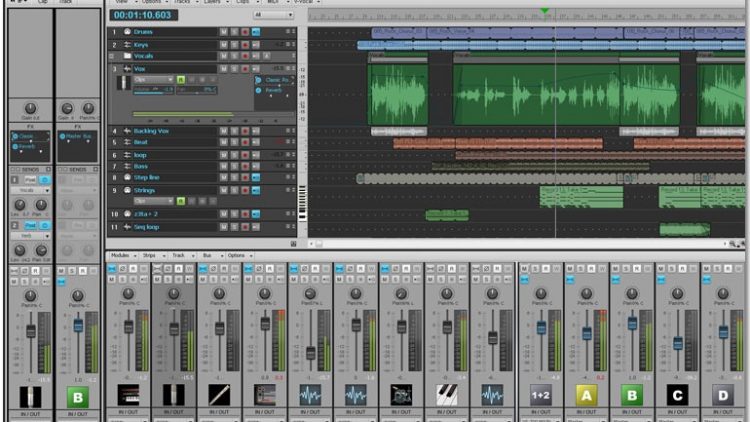Open the All track filter dropdown
Viewport: 750px width, 422px height.
[x=273, y=15]
